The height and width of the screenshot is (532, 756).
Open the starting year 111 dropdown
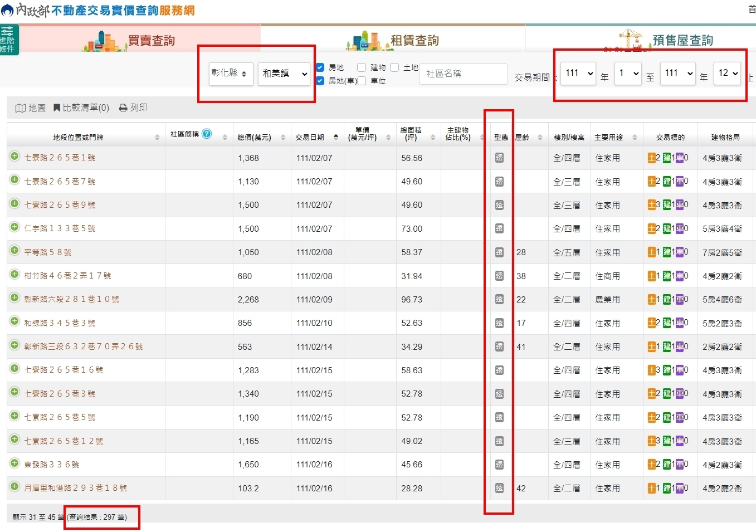tap(578, 73)
